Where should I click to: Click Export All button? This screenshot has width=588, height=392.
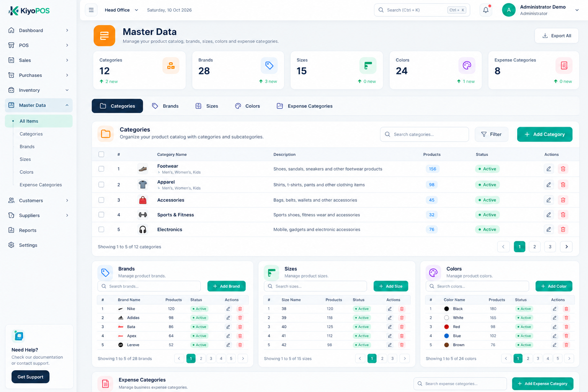pyautogui.click(x=557, y=36)
